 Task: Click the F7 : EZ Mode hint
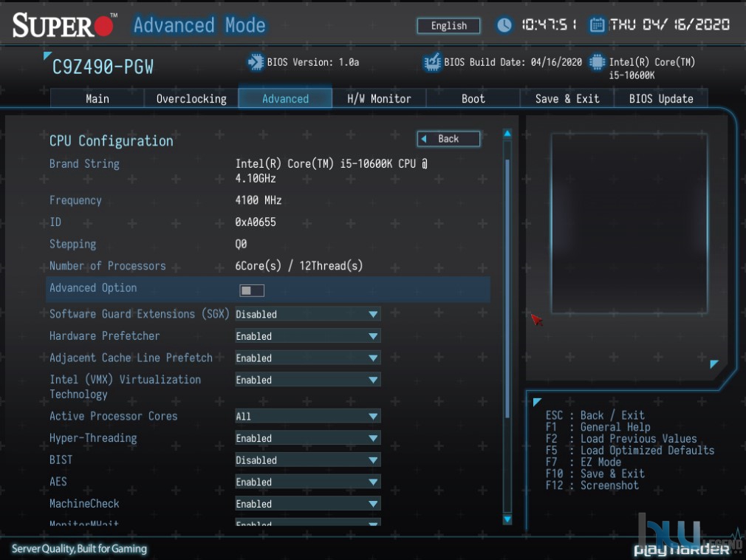pos(584,462)
